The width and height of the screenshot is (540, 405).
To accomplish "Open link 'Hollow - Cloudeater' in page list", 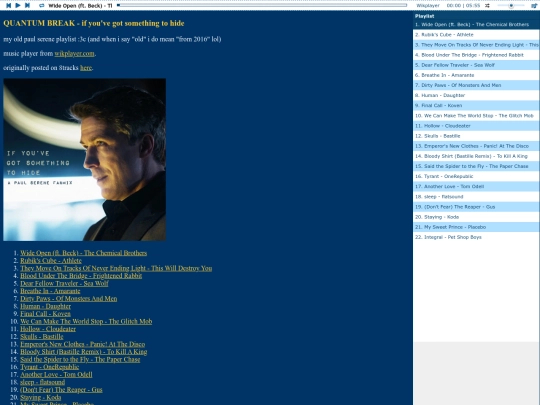I will pos(48,329).
